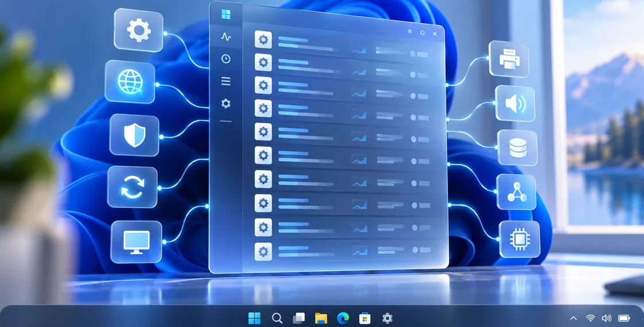644x327 pixels.
Task: Click the volume tray icon
Action: pyautogui.click(x=606, y=318)
